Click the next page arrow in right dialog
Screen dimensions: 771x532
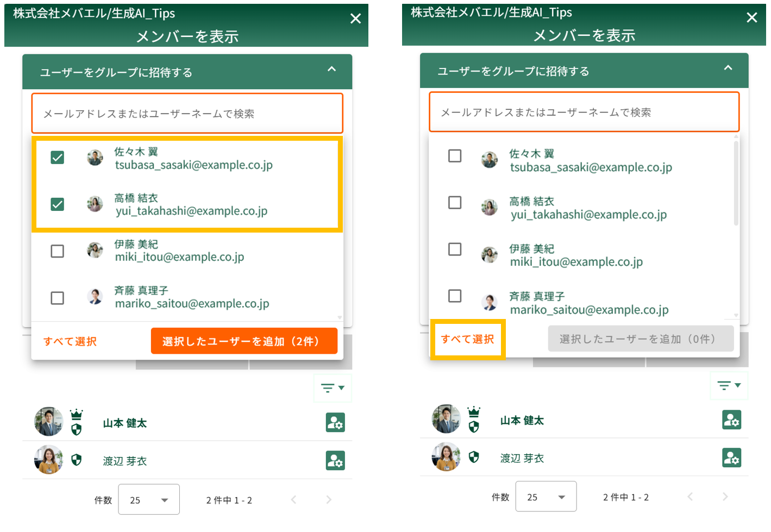click(x=725, y=497)
